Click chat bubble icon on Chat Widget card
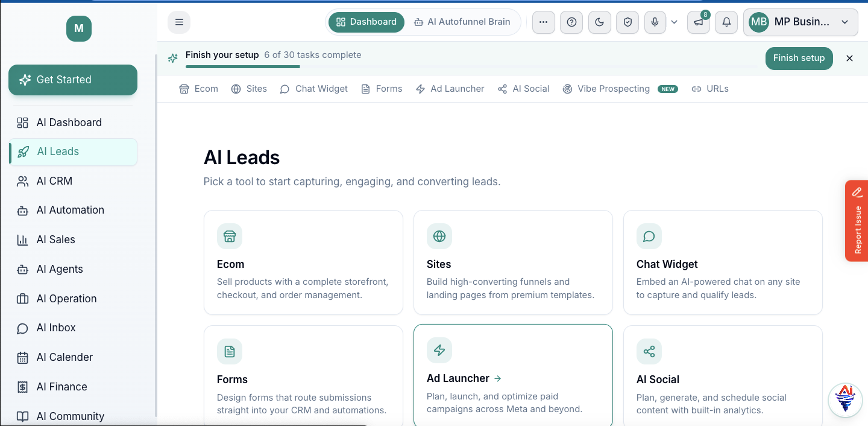This screenshot has height=426, width=868. [649, 237]
